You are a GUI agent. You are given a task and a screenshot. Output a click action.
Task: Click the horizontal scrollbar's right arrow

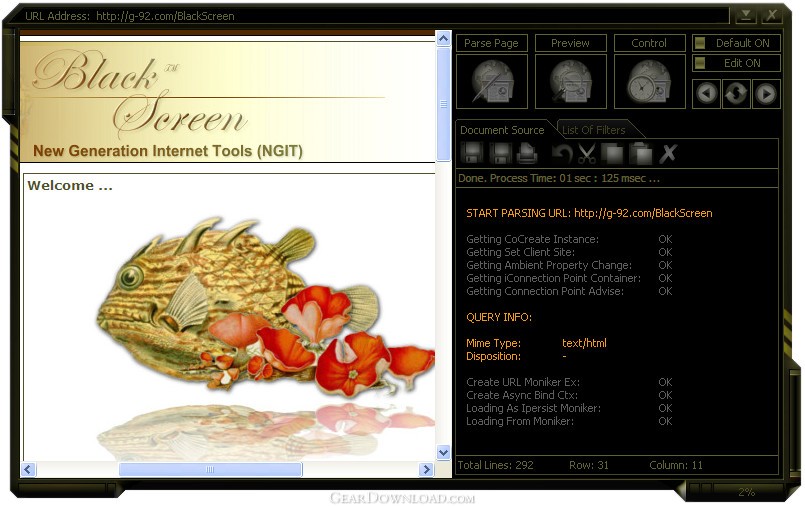pyautogui.click(x=426, y=469)
